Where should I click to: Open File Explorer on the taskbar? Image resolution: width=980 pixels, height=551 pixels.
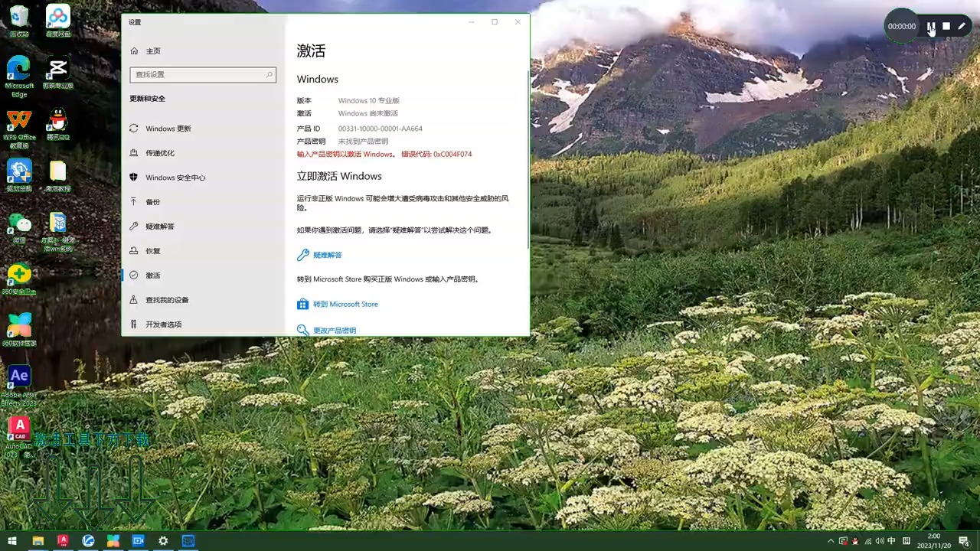38,541
